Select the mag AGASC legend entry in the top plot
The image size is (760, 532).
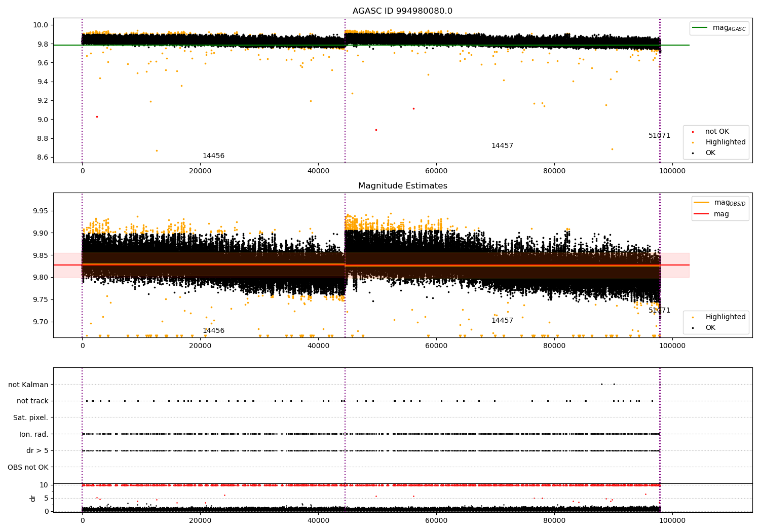pyautogui.click(x=719, y=28)
